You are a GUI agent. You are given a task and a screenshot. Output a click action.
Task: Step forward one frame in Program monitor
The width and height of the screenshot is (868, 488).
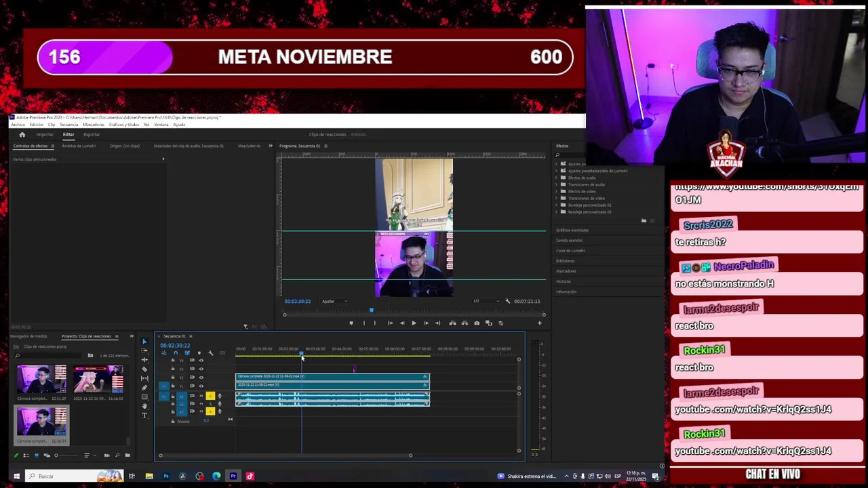tap(427, 323)
